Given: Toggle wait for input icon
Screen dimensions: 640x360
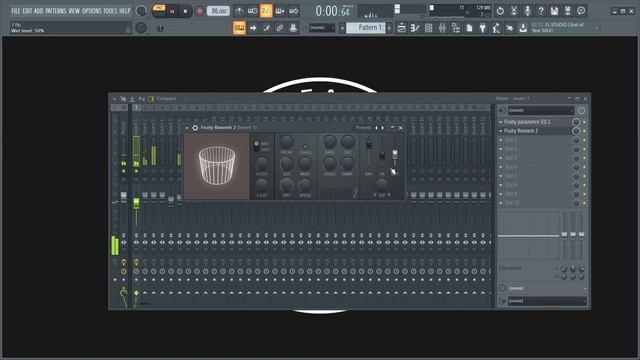Looking at the screenshot, I should (253, 11).
